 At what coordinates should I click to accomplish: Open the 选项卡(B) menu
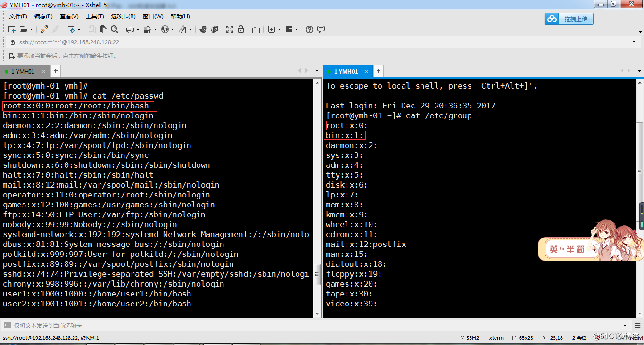123,16
